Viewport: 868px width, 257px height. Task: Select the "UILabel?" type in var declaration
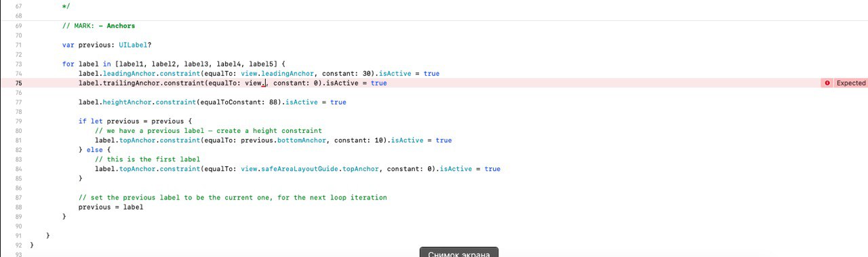coord(135,45)
